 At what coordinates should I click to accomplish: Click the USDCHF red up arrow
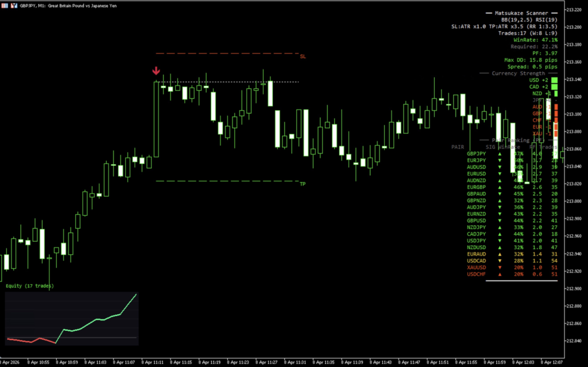499,275
